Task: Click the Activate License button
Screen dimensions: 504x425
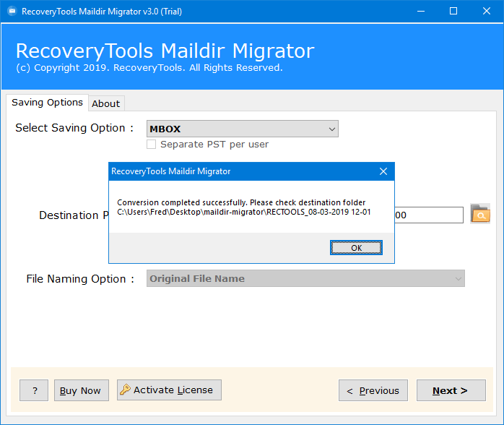Action: [169, 390]
